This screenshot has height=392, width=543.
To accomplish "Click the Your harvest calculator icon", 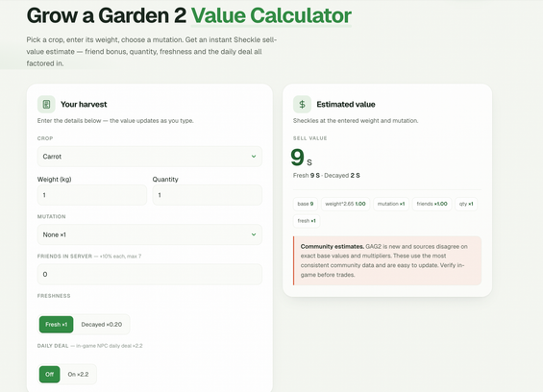I will coord(46,104).
